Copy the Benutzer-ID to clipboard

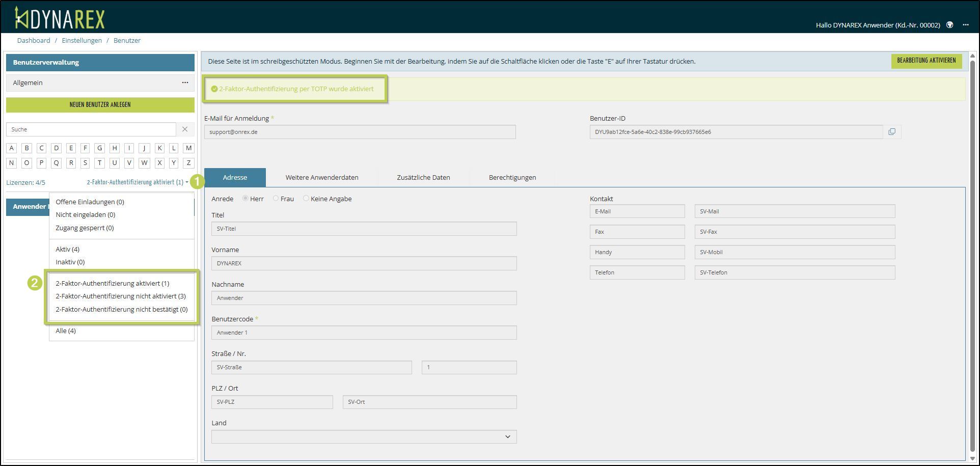click(891, 132)
